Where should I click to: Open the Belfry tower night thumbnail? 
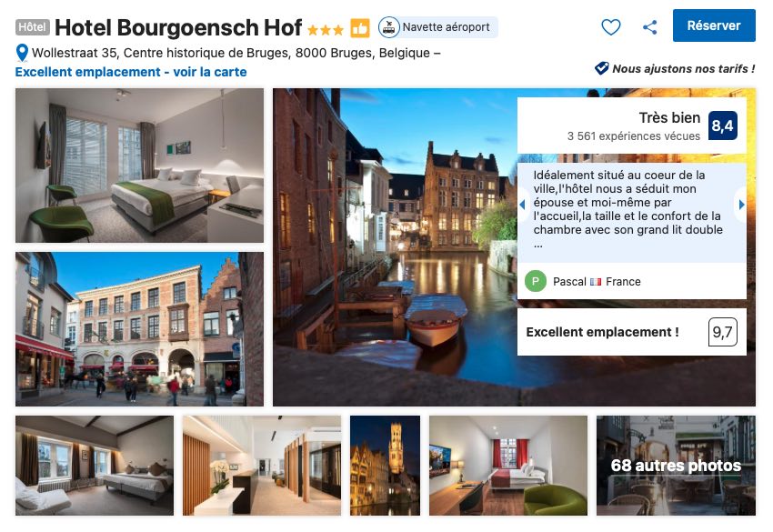(x=385, y=466)
